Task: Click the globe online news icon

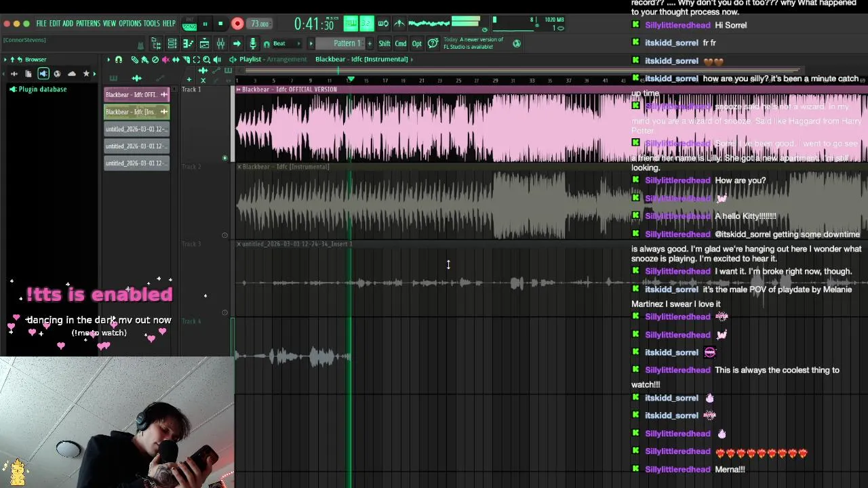Action: tap(517, 43)
